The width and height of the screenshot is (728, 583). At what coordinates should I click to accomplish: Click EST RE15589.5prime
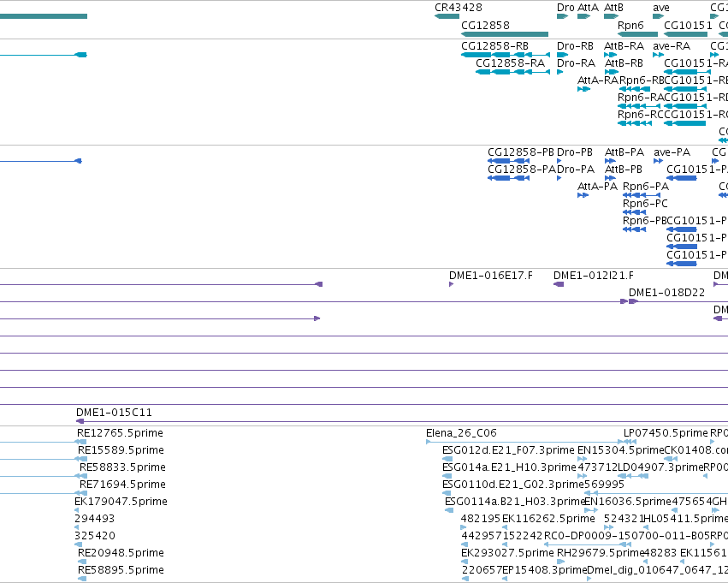pos(121,450)
